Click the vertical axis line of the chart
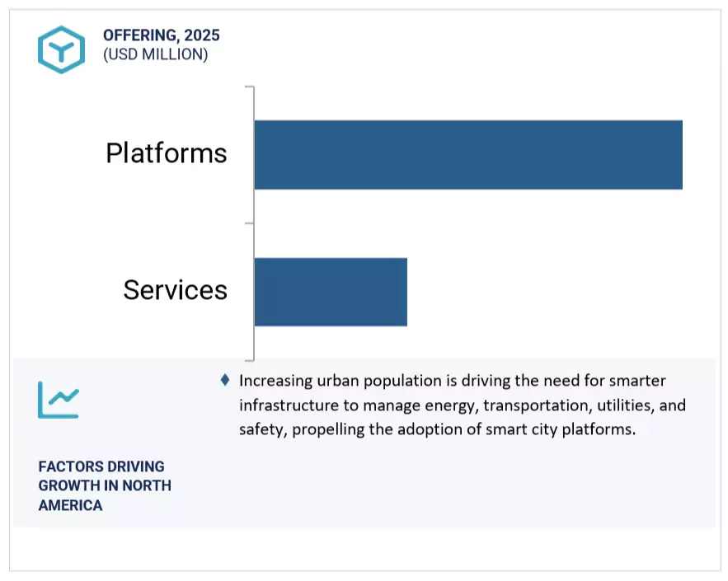 [x=252, y=223]
